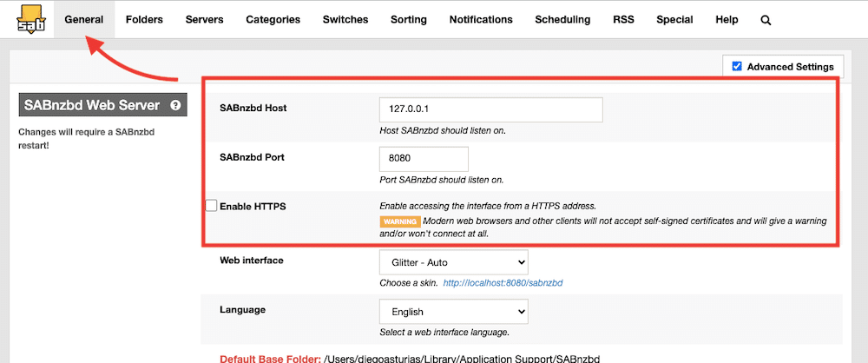Follow the localhost:8080/sabnzbd link
The image size is (868, 363).
point(503,283)
